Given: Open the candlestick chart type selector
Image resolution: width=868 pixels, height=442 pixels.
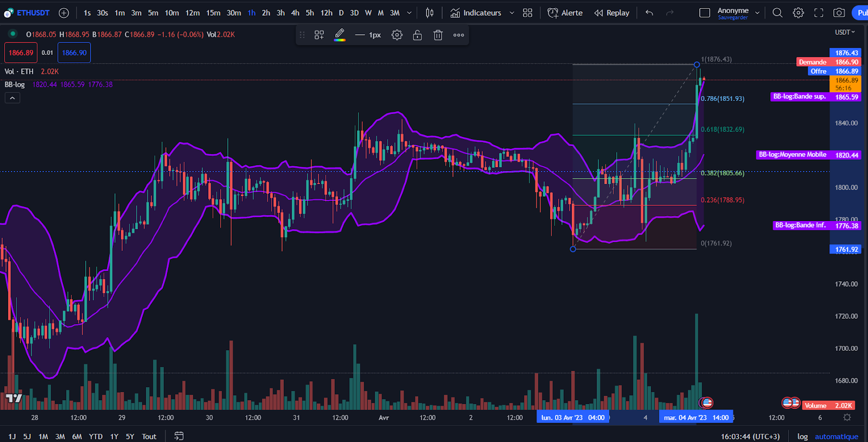Looking at the screenshot, I should pyautogui.click(x=430, y=12).
